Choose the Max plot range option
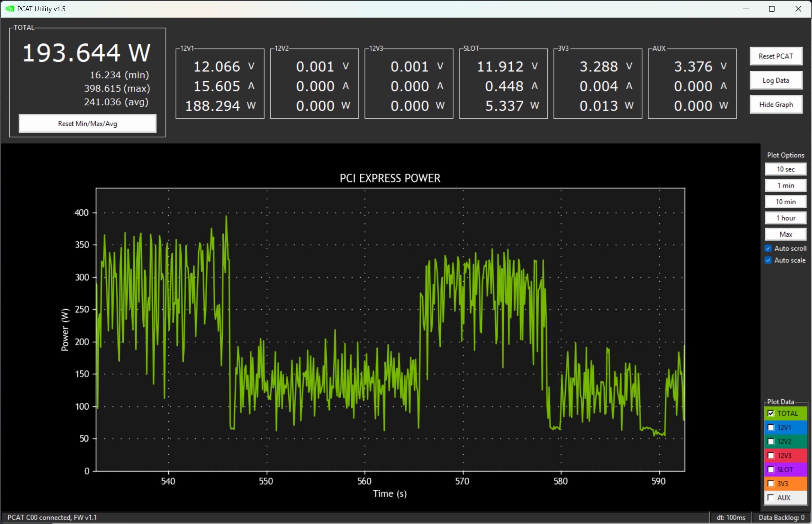This screenshot has height=524, width=812. [785, 234]
